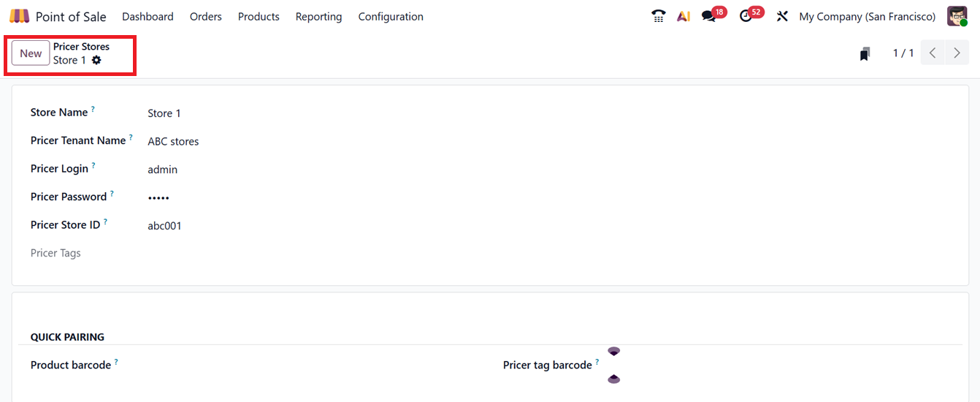The height and width of the screenshot is (402, 980).
Task: Open the Orders menu
Action: [205, 16]
